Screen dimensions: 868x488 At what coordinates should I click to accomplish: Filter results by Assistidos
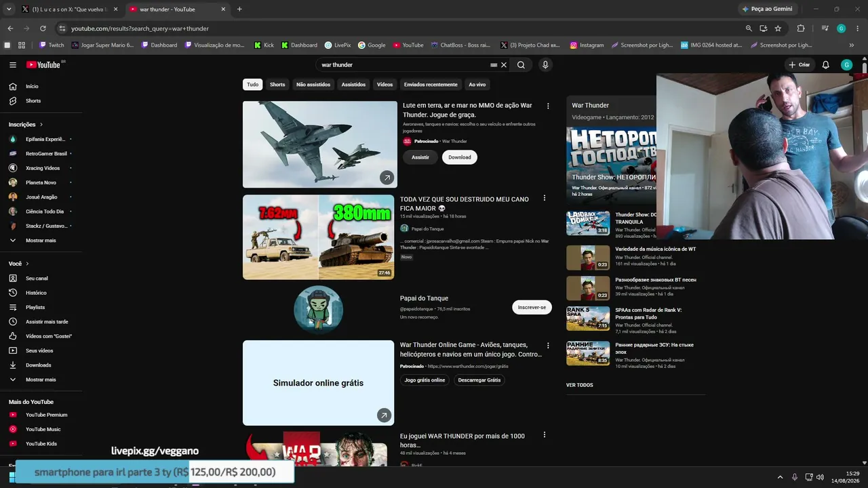(353, 85)
